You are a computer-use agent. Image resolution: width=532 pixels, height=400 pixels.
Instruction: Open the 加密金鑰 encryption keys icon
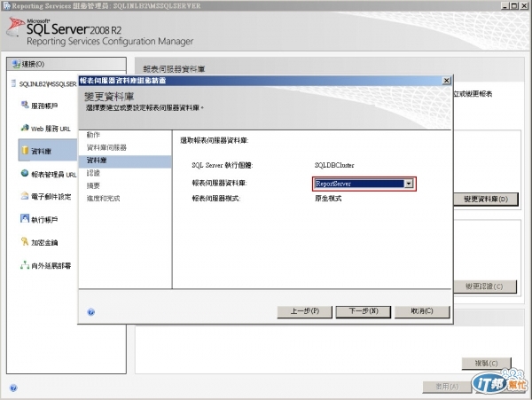tap(25, 241)
